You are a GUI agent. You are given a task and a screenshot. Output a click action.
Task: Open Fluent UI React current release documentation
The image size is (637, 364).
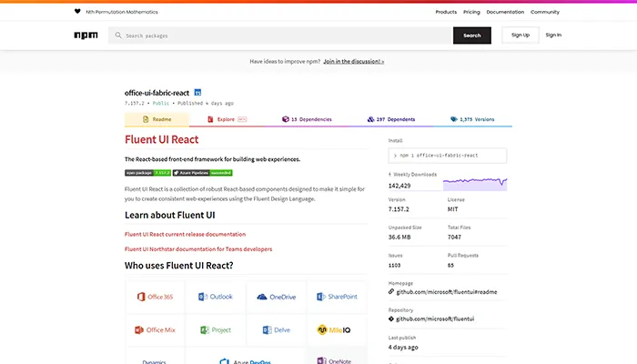pos(186,234)
